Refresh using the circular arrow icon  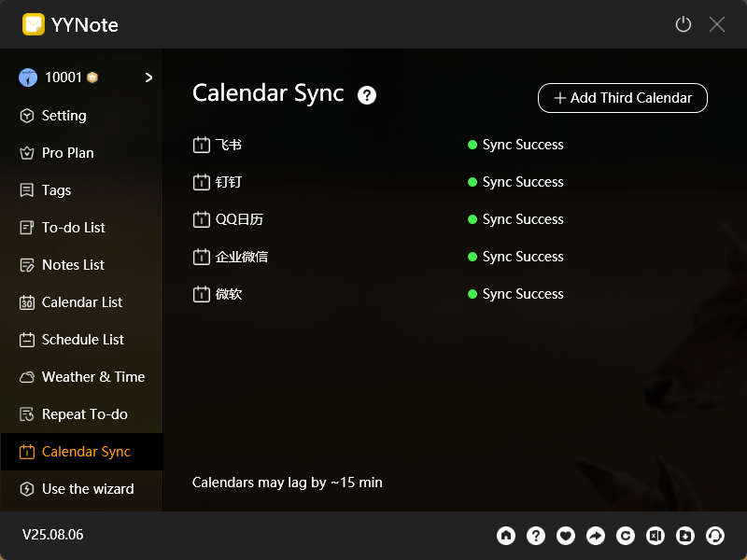pyautogui.click(x=626, y=536)
